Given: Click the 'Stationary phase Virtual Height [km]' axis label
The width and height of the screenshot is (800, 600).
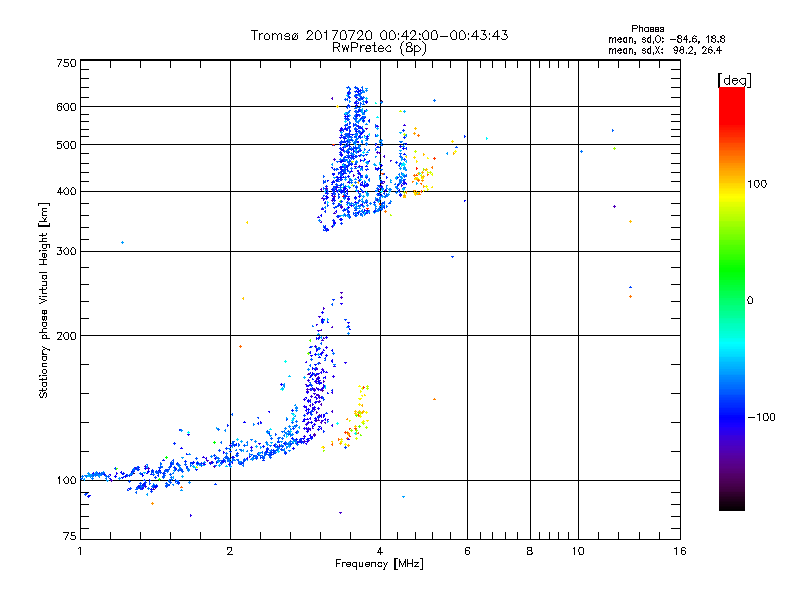Looking at the screenshot, I should [x=44, y=300].
